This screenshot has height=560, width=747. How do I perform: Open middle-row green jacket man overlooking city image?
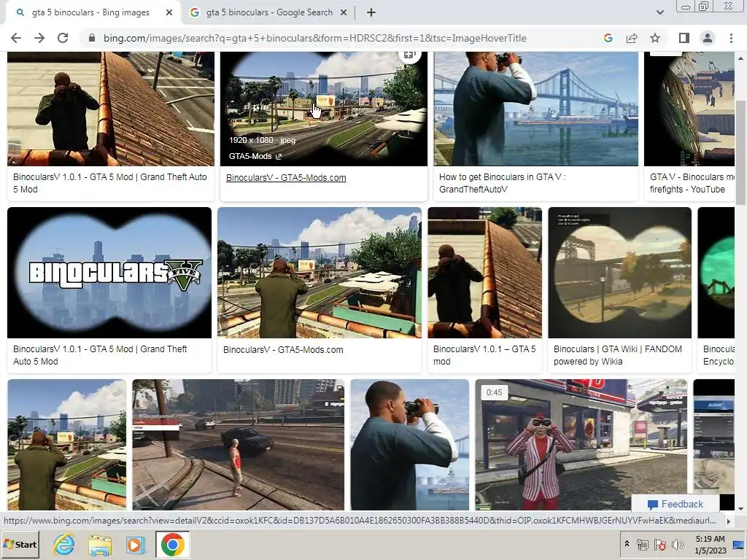[x=320, y=273]
